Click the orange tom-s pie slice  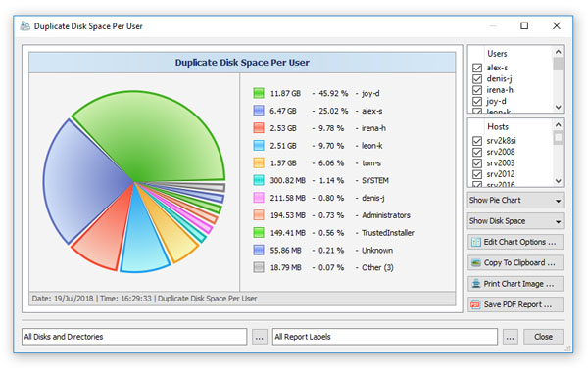[171, 234]
